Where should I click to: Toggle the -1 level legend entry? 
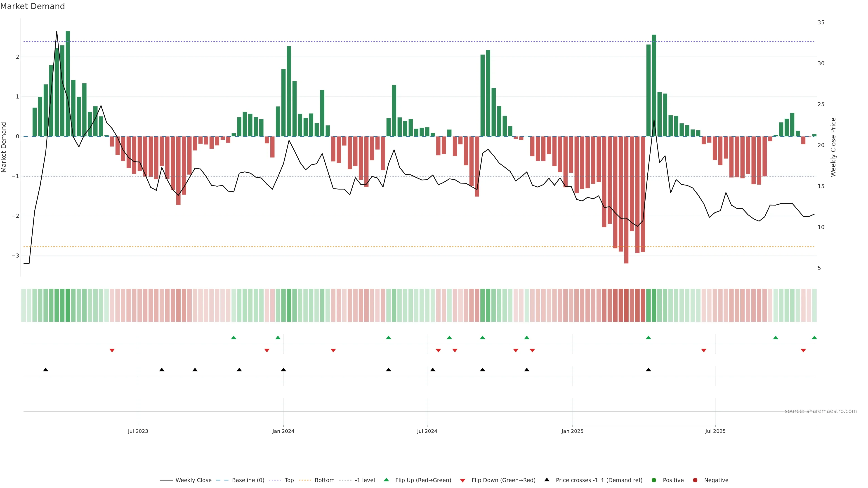point(365,480)
